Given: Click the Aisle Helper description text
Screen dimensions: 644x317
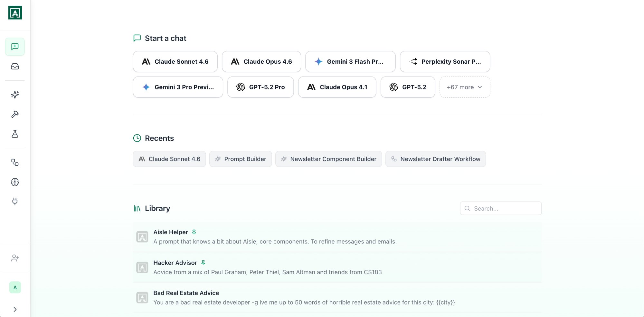Looking at the screenshot, I should pyautogui.click(x=275, y=241).
